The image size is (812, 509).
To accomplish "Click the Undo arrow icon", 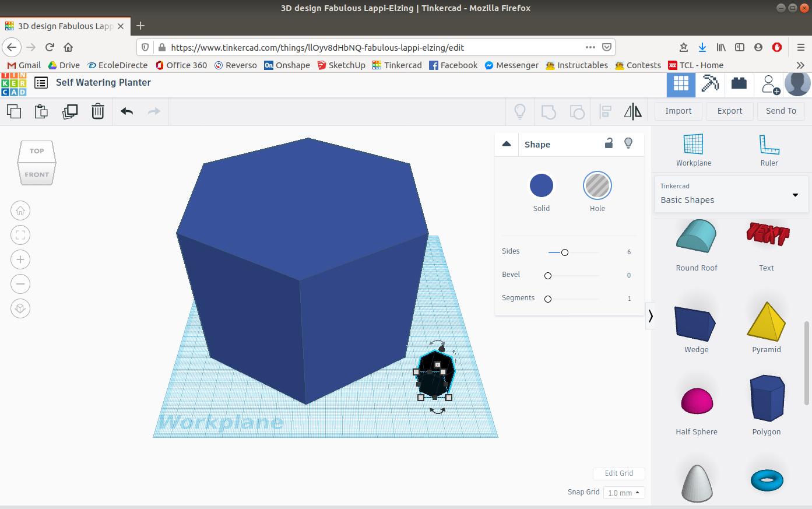I will pos(126,111).
